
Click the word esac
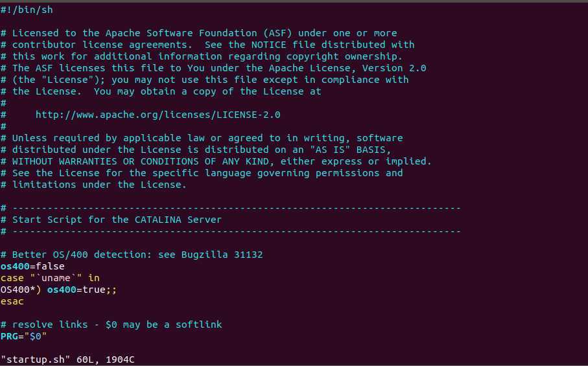pos(12,301)
